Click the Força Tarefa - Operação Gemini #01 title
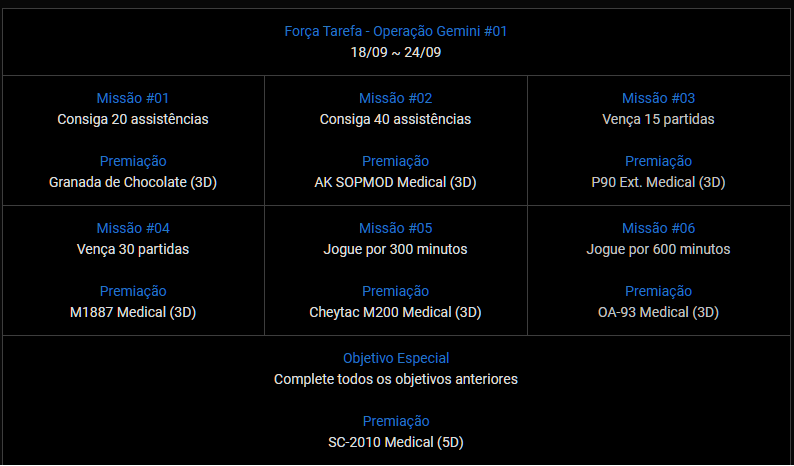794x466 pixels. coord(395,31)
